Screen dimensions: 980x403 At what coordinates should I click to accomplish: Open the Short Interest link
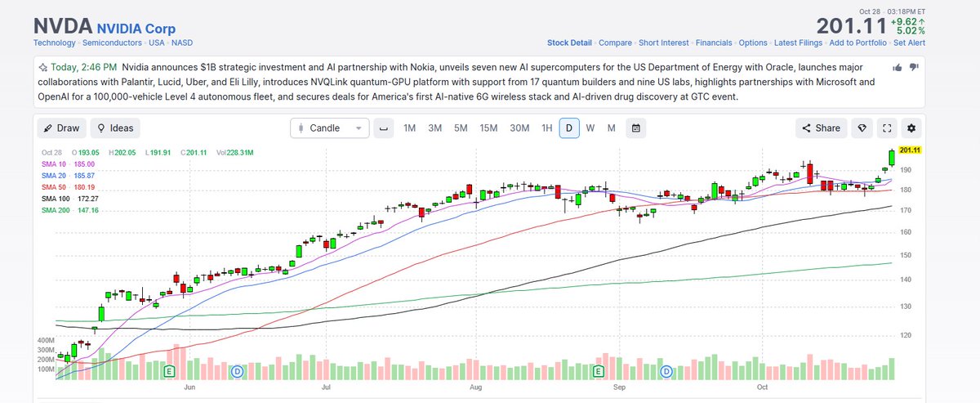665,43
